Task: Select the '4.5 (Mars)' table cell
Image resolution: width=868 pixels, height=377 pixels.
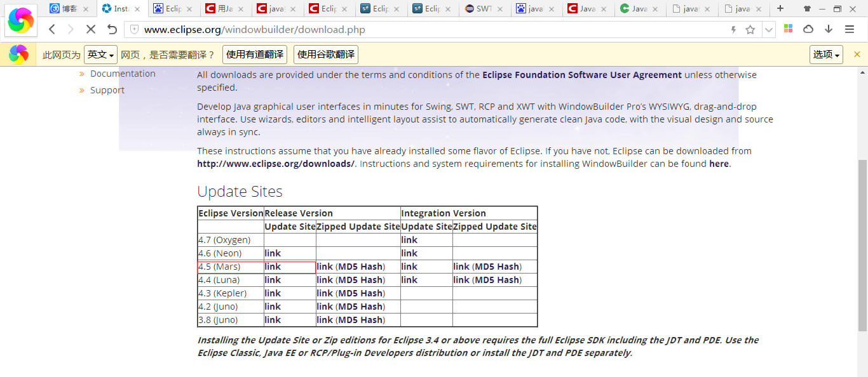Action: click(x=231, y=267)
